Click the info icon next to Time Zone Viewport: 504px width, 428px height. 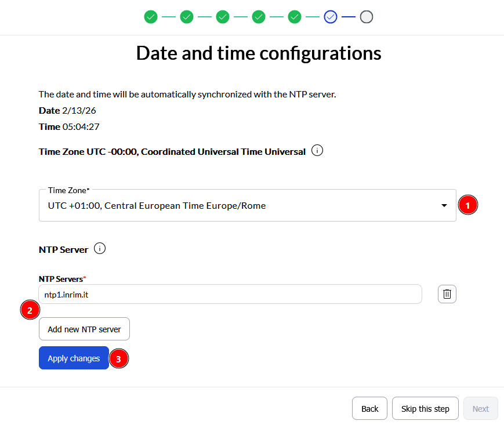click(x=317, y=151)
